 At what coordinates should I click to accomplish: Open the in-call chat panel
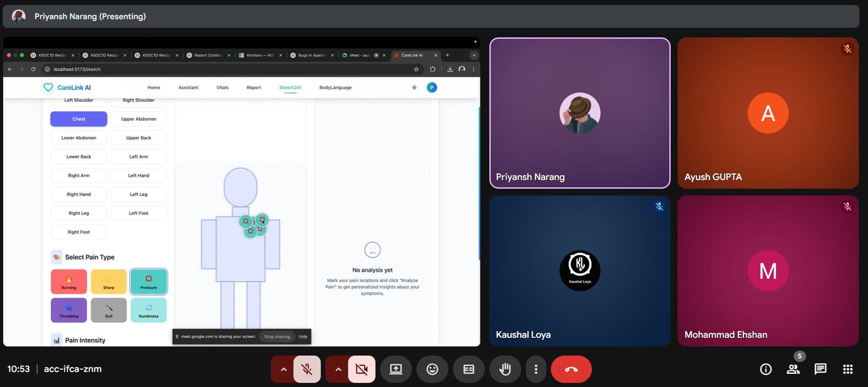(x=820, y=369)
